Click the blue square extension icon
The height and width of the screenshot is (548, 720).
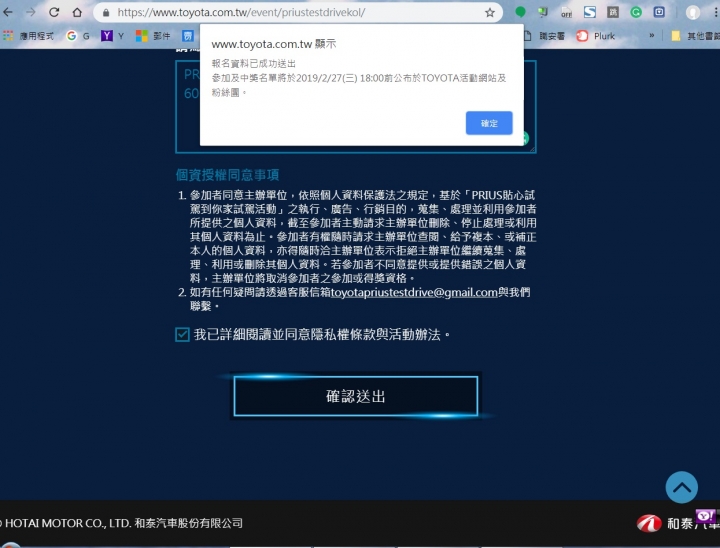pos(659,12)
